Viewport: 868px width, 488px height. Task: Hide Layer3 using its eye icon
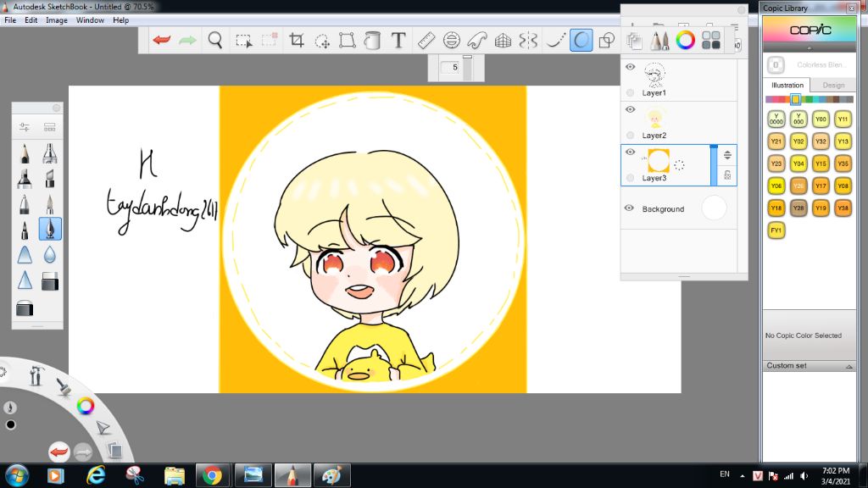point(630,152)
